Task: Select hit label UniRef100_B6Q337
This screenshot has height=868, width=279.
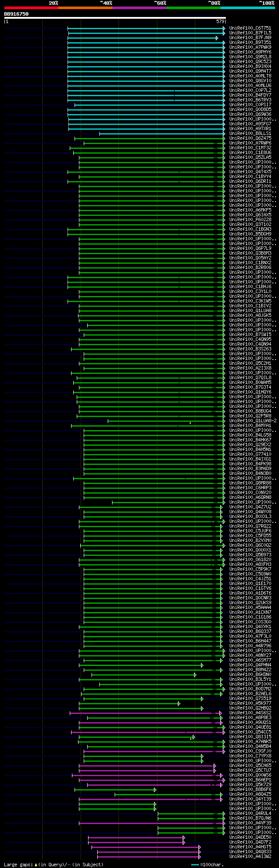Action: click(x=250, y=632)
